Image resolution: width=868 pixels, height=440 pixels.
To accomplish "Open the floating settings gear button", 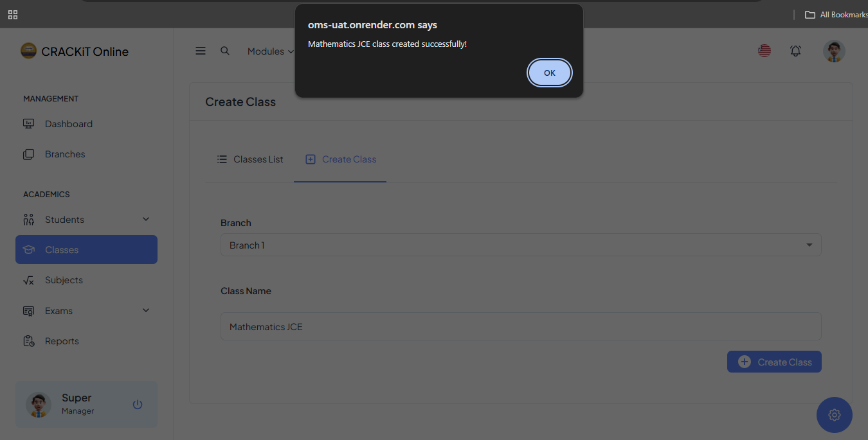I will [834, 415].
